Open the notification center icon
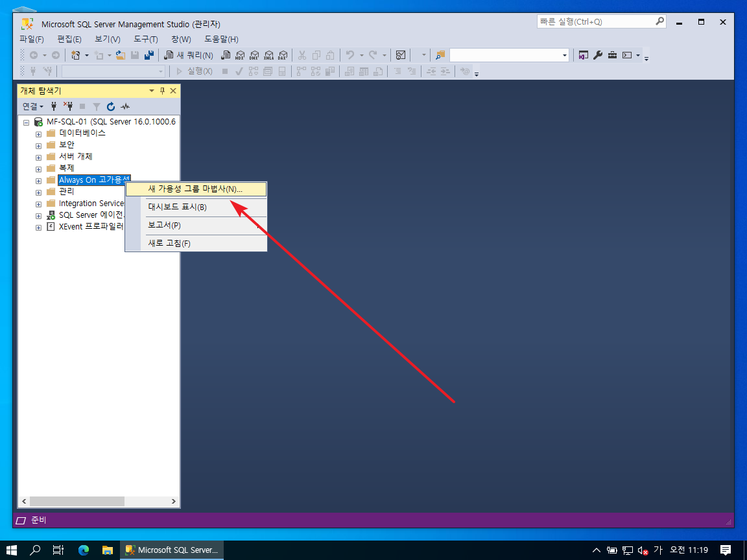Viewport: 747px width, 560px height. pyautogui.click(x=726, y=550)
